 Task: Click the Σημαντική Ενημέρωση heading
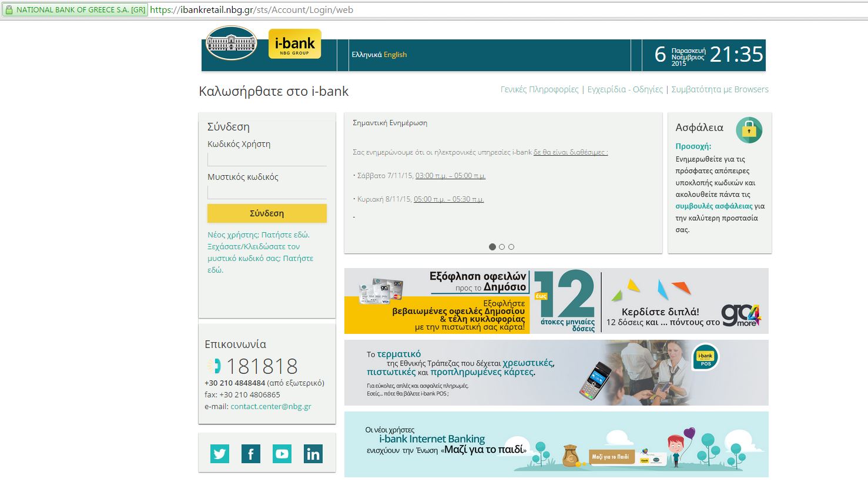[x=390, y=123]
